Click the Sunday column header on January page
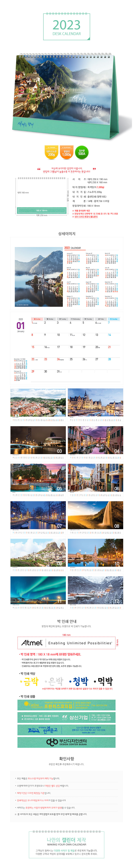The height and width of the screenshot is (868, 133). 37,319
